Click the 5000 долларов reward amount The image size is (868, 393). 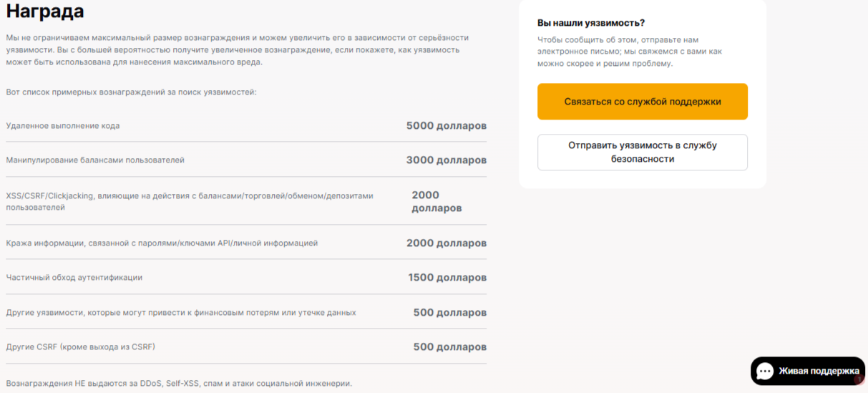coord(446,126)
